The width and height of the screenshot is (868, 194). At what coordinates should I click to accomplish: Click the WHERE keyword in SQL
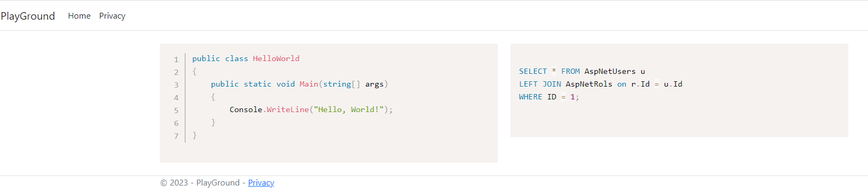pyautogui.click(x=531, y=97)
